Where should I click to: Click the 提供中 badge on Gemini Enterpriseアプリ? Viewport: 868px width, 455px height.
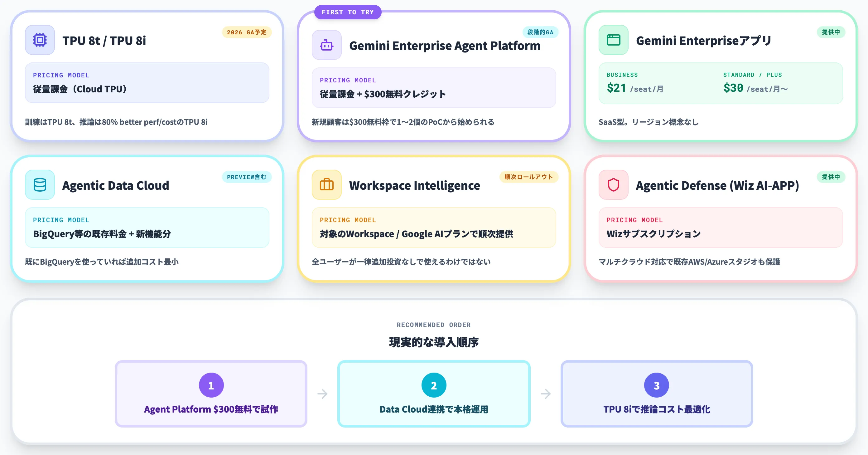pos(831,32)
